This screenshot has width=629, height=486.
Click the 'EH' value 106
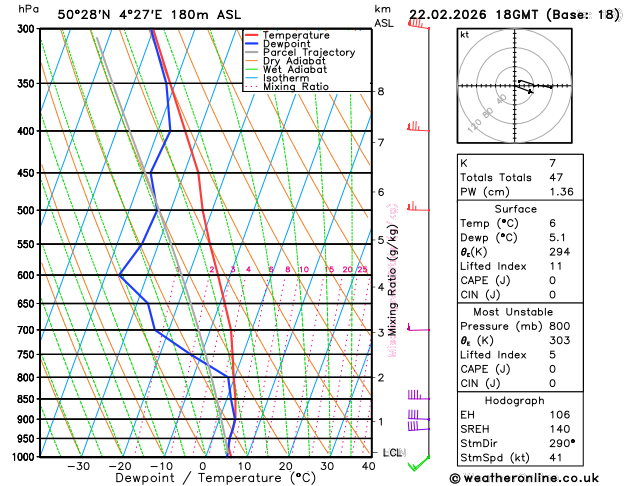[x=560, y=415]
